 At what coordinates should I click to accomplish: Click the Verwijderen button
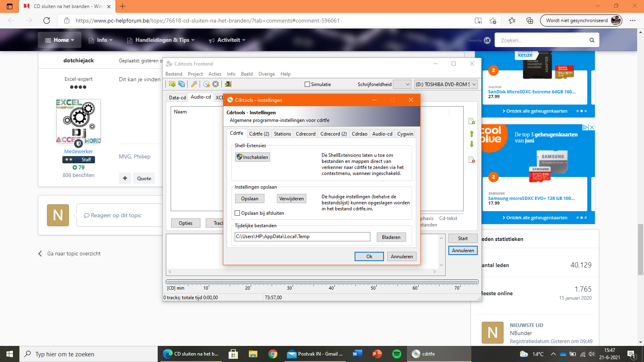(x=291, y=199)
